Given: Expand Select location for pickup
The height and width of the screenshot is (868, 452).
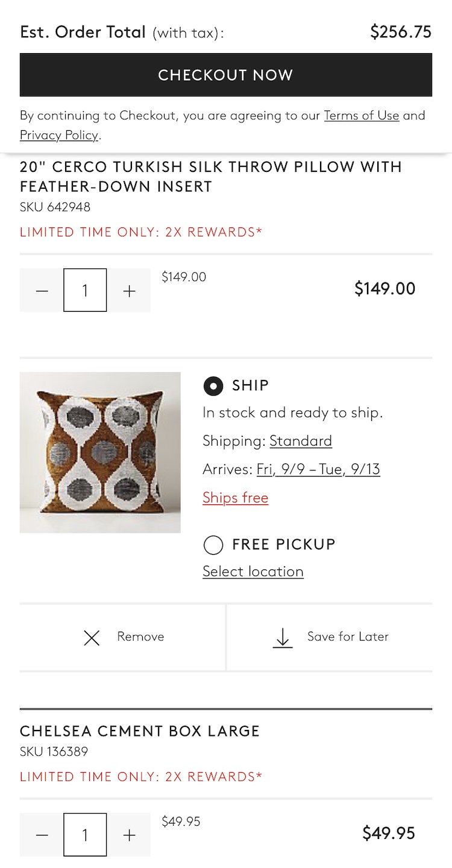Looking at the screenshot, I should click(x=253, y=571).
